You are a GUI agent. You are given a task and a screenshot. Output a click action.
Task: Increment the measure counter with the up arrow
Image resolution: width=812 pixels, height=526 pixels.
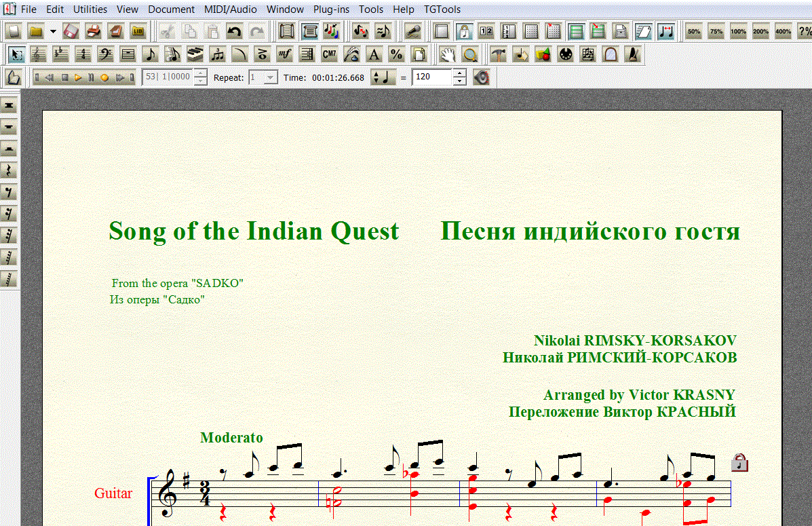[x=200, y=73]
